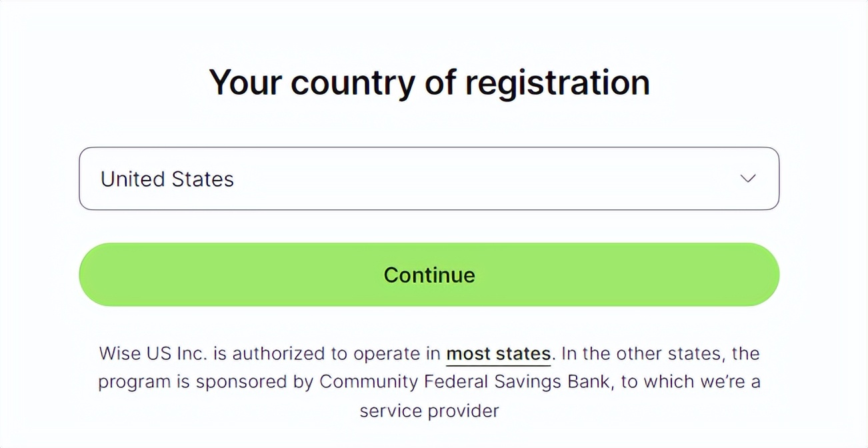Click the word "Continue" on the button
The width and height of the screenshot is (868, 448).
pos(429,275)
